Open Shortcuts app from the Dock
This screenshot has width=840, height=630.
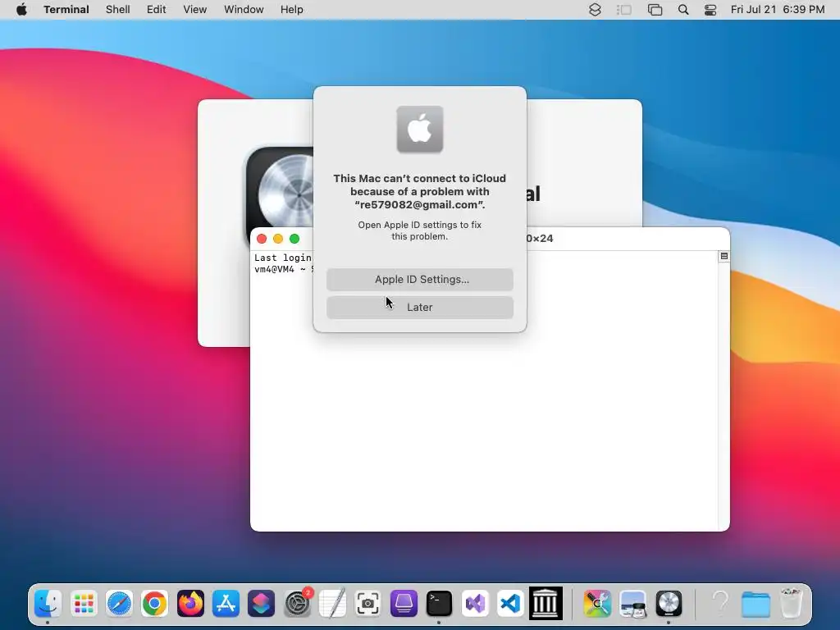(x=262, y=604)
